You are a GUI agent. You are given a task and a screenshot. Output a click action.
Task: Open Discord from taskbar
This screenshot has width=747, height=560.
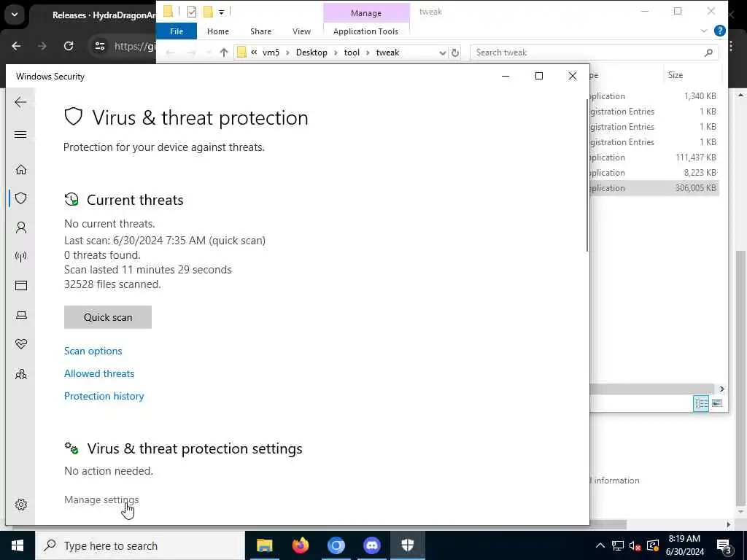click(371, 545)
